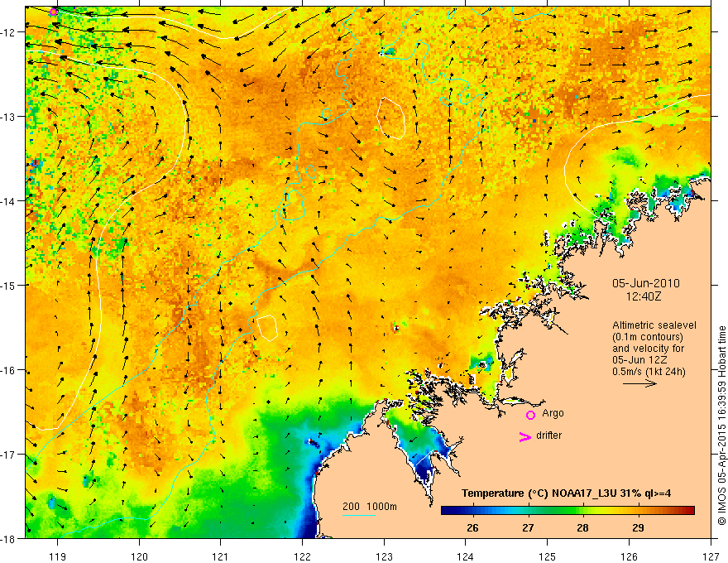Click the longitude label 125
728x563 pixels.
tap(548, 556)
